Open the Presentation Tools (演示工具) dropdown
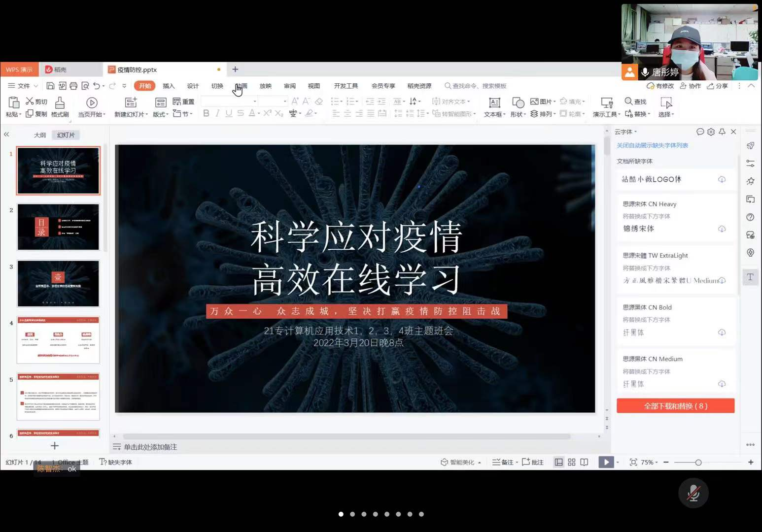762x532 pixels. pos(606,114)
